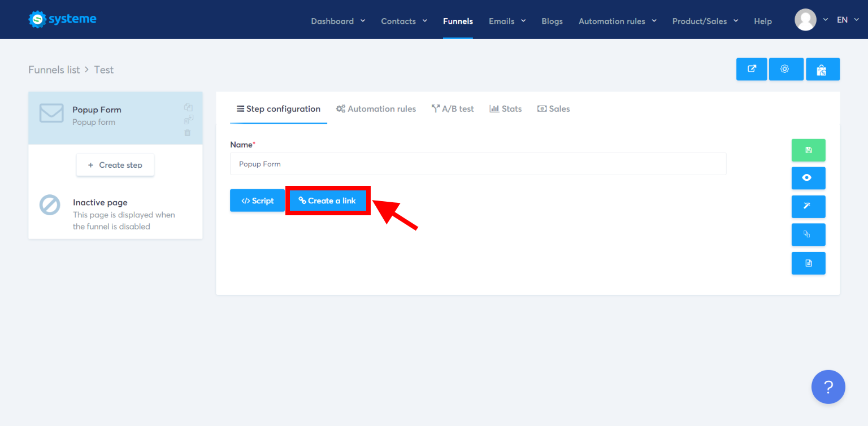Return to Funnels list via breadcrumb link

click(x=54, y=69)
